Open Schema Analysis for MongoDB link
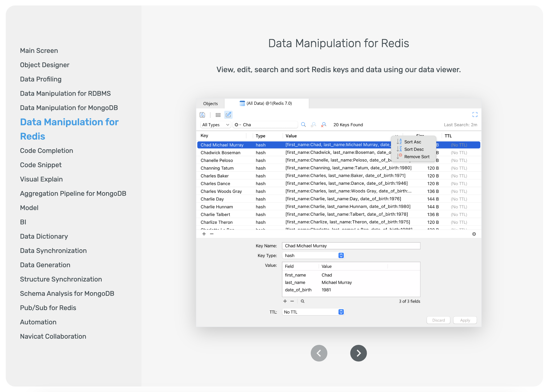Viewport: 550px width, 392px height. coord(67,293)
